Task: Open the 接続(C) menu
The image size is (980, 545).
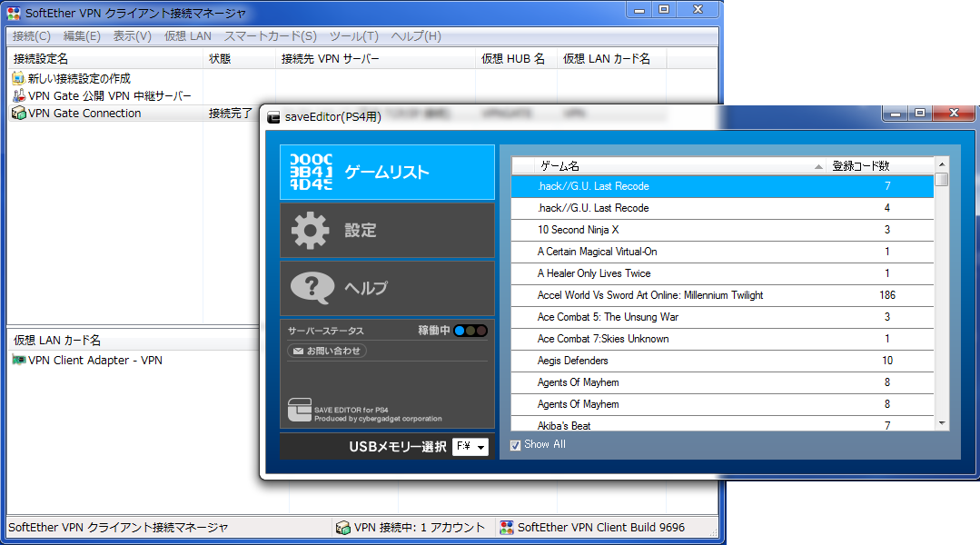Action: tap(32, 36)
